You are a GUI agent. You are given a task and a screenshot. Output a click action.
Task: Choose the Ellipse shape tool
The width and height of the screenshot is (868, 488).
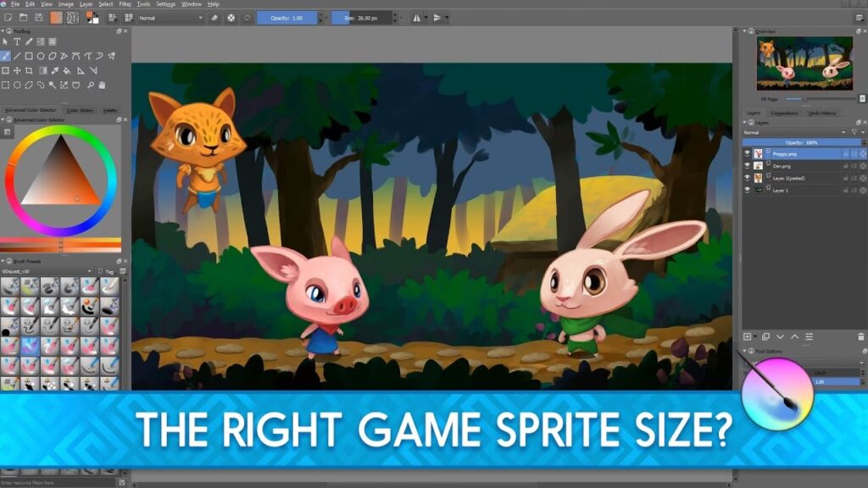[41, 56]
